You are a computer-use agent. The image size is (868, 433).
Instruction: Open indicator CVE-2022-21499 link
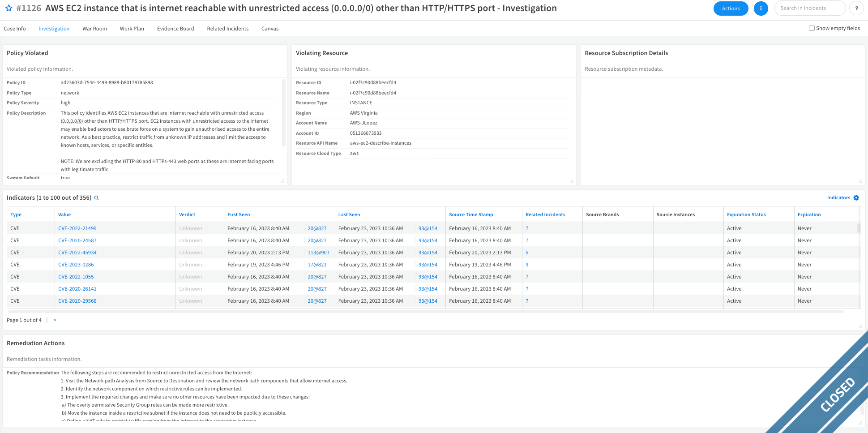point(77,228)
